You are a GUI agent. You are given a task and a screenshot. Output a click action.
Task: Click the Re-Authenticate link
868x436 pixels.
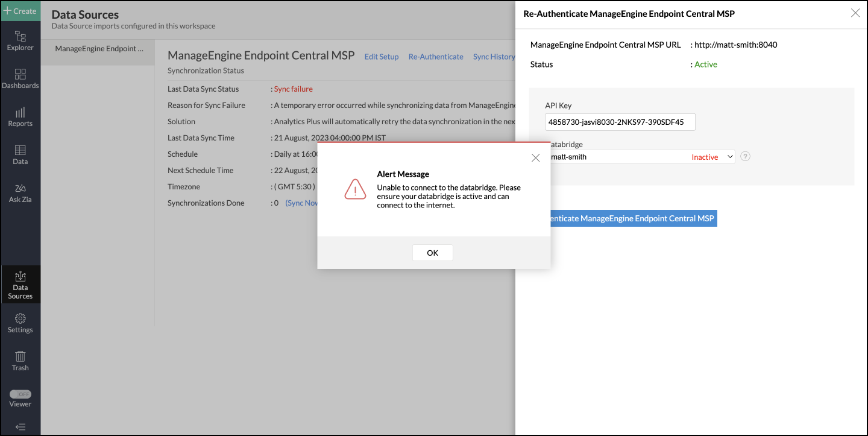(436, 56)
